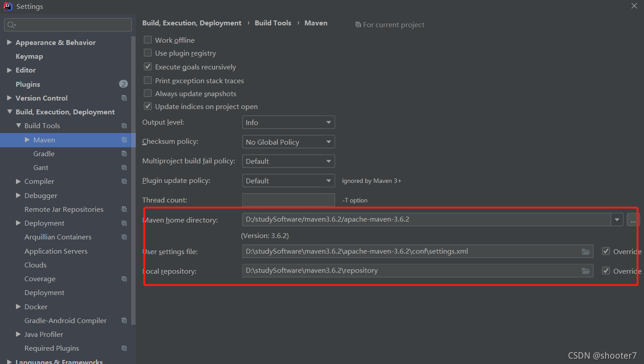Click the search magnifier icon in settings search
The height and width of the screenshot is (364, 644).
click(x=12, y=25)
